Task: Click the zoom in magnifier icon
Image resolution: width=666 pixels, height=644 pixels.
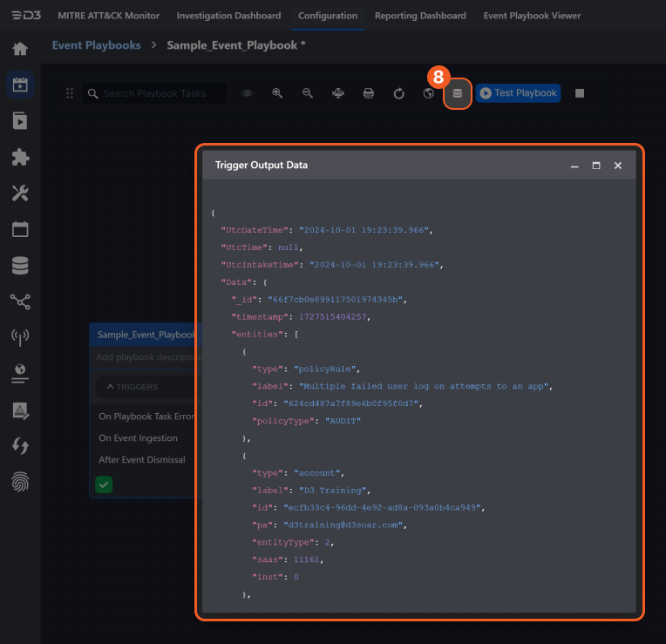Action: [277, 93]
